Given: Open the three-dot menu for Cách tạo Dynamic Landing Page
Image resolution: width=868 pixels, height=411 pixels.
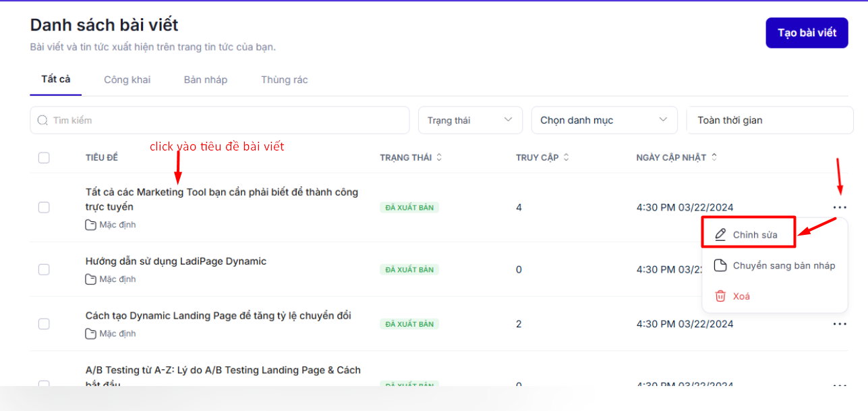Looking at the screenshot, I should click(839, 324).
